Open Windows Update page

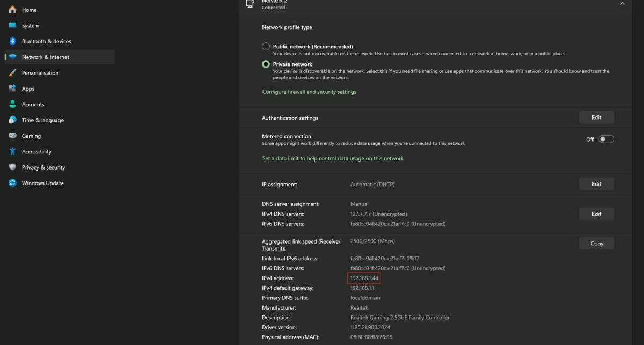click(60, 183)
